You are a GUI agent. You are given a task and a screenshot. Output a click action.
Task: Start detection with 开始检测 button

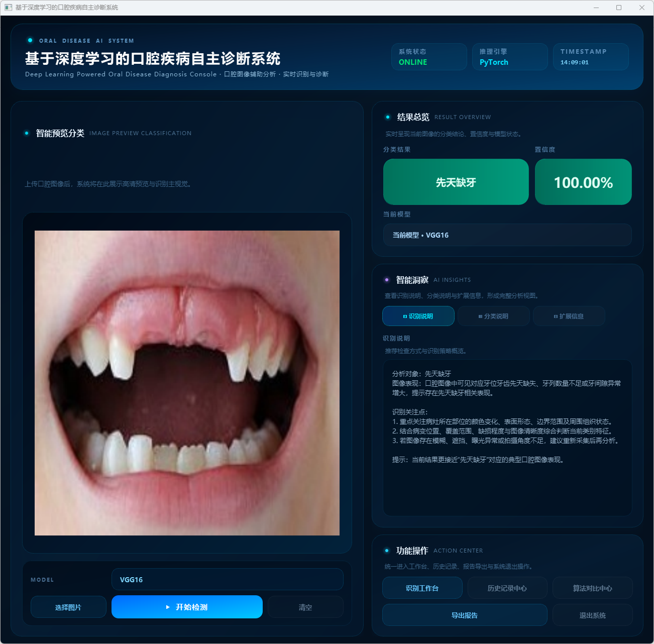187,607
